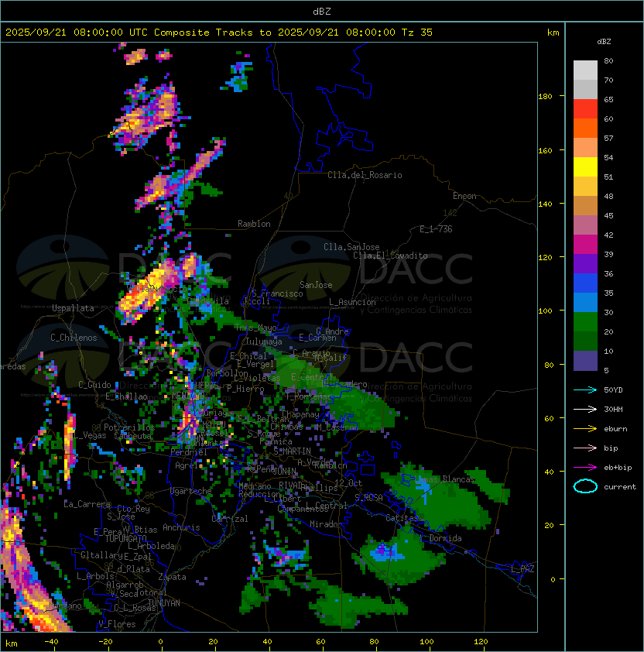This screenshot has width=644, height=652.
Task: Click the 'SanJose' place label
Action: [316, 285]
